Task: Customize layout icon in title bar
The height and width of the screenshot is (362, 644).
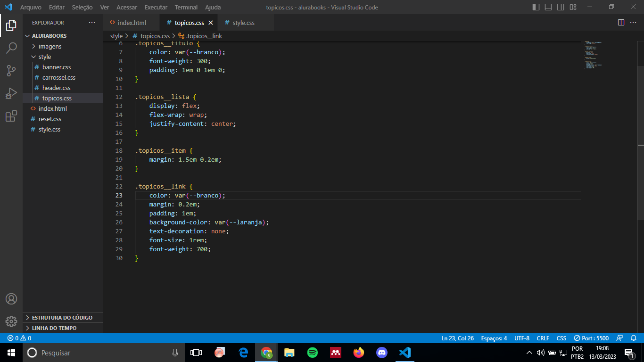Action: (573, 7)
